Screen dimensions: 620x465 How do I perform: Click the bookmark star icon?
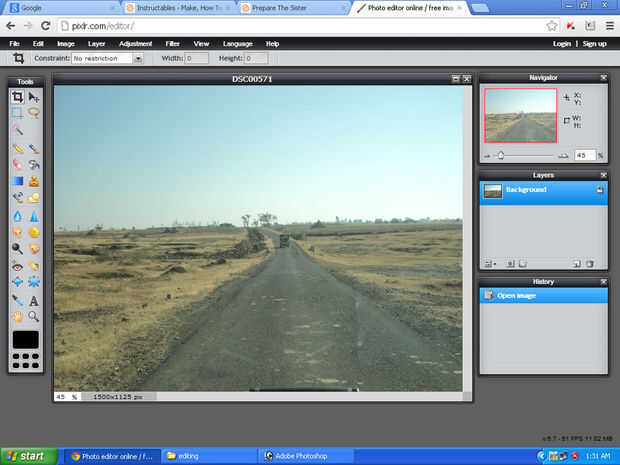point(552,26)
